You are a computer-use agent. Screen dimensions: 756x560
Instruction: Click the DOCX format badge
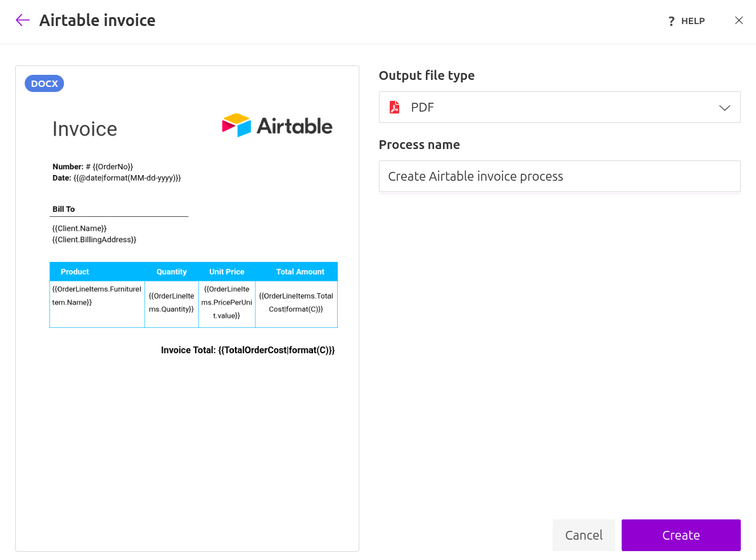[44, 83]
